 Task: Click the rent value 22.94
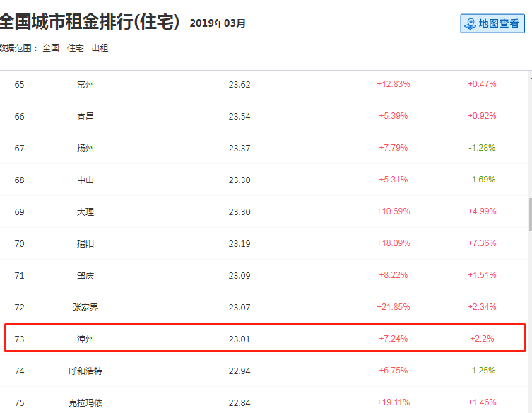click(240, 371)
